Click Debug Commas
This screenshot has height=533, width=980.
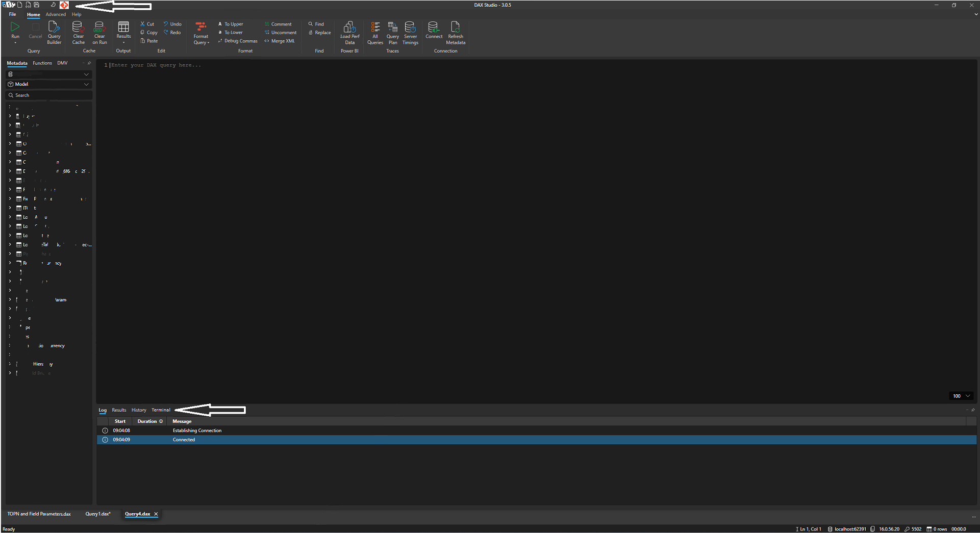(x=238, y=41)
